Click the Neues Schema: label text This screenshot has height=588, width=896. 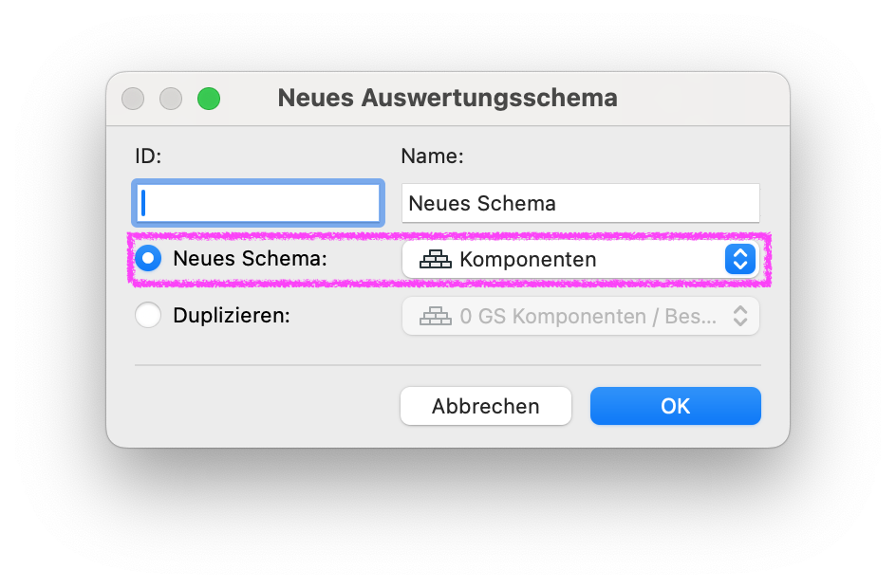250,259
